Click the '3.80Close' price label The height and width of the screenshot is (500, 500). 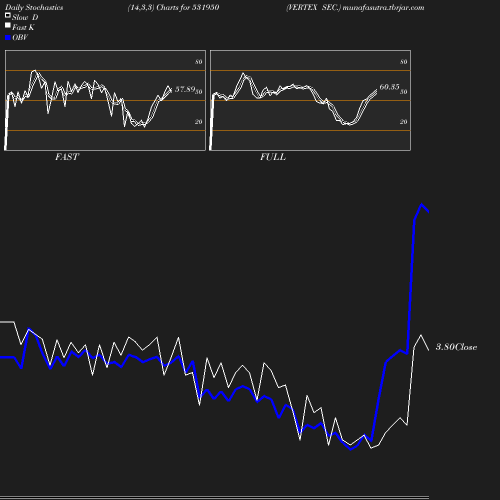click(x=456, y=347)
